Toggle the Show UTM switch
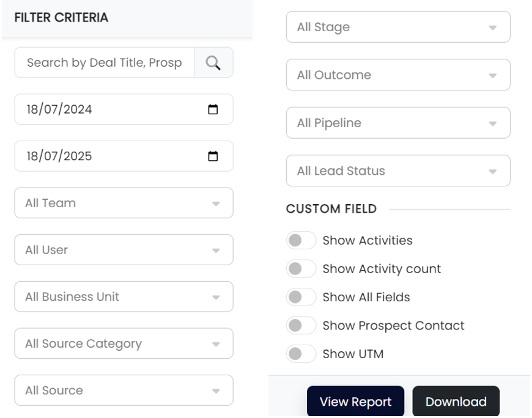The width and height of the screenshot is (532, 418). (301, 353)
